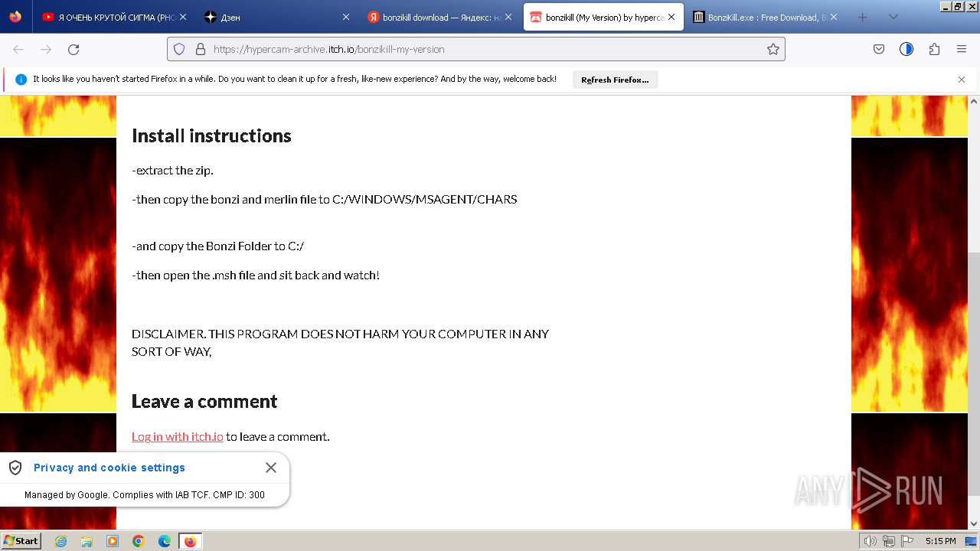Switch to the bonzikill download Яндекс tab
The width and height of the screenshot is (980, 551).
click(439, 17)
